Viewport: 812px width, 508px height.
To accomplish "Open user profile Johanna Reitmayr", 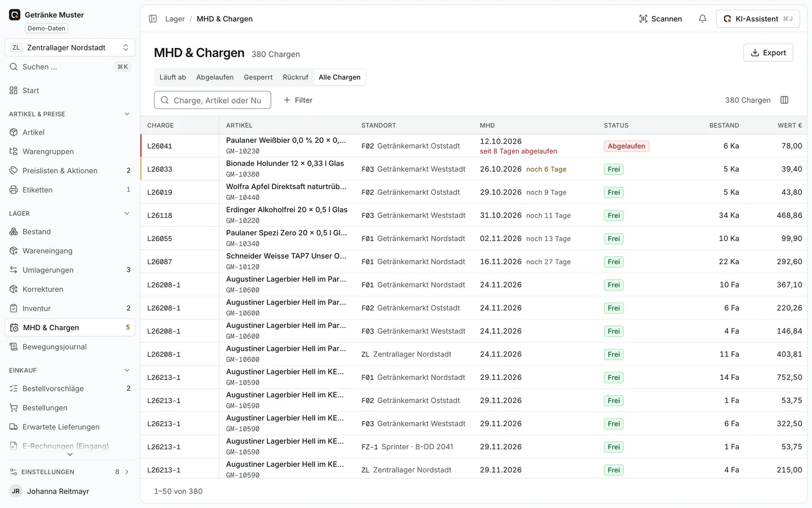I will click(70, 491).
